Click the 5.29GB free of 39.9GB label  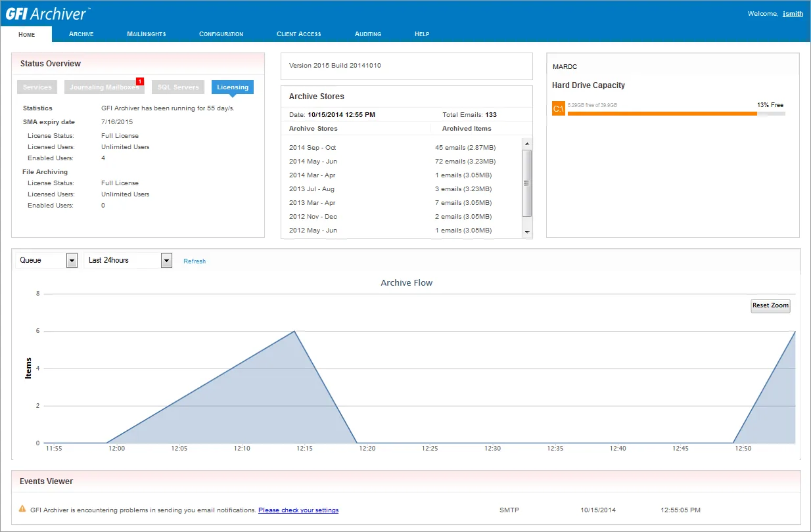592,105
